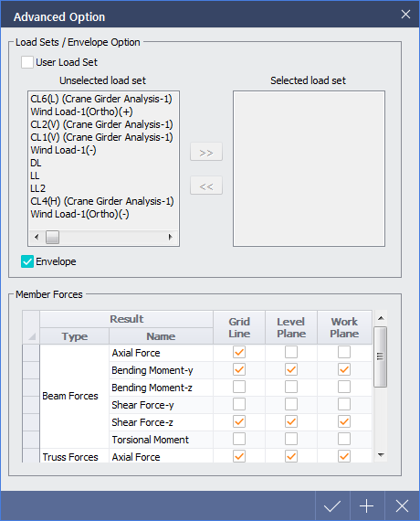Click the Member Forces vertical scrollbar thumb

pyautogui.click(x=381, y=356)
